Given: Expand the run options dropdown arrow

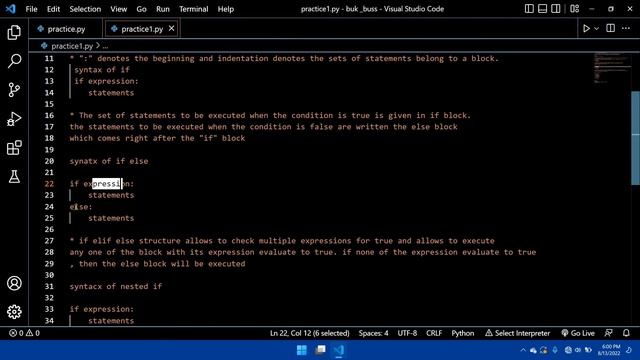Looking at the screenshot, I should coord(596,29).
